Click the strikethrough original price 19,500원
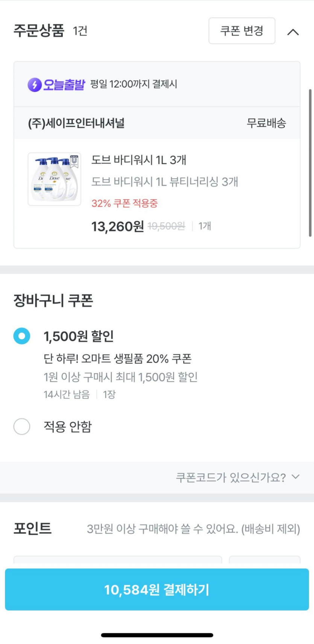 pos(166,226)
